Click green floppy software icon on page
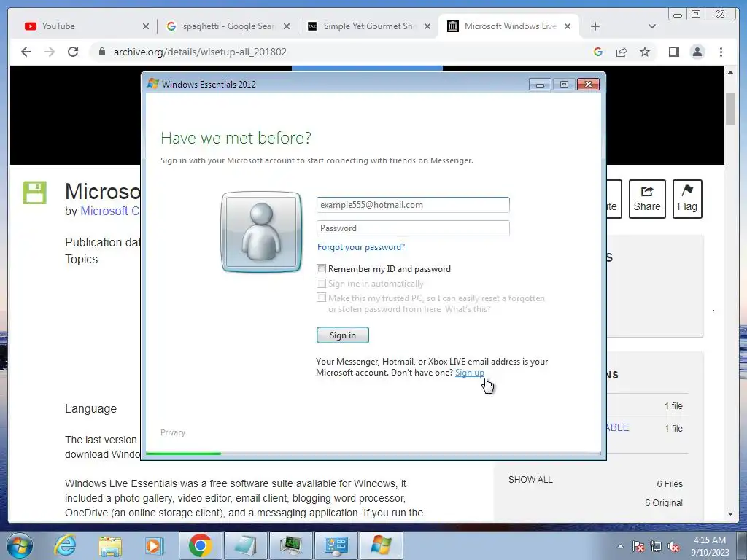 35,192
